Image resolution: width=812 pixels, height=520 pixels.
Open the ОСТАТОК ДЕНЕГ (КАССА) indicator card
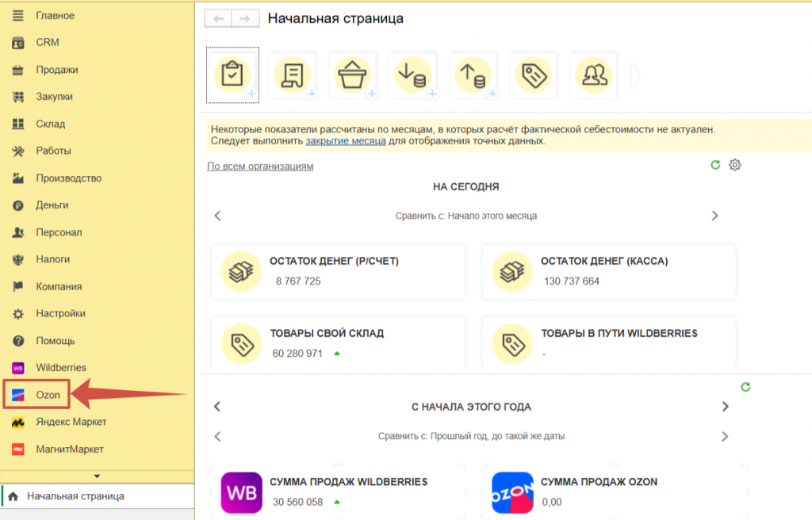tap(608, 271)
